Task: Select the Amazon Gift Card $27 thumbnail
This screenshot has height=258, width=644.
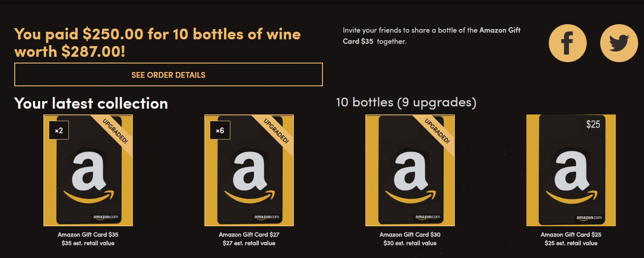Action: click(249, 170)
